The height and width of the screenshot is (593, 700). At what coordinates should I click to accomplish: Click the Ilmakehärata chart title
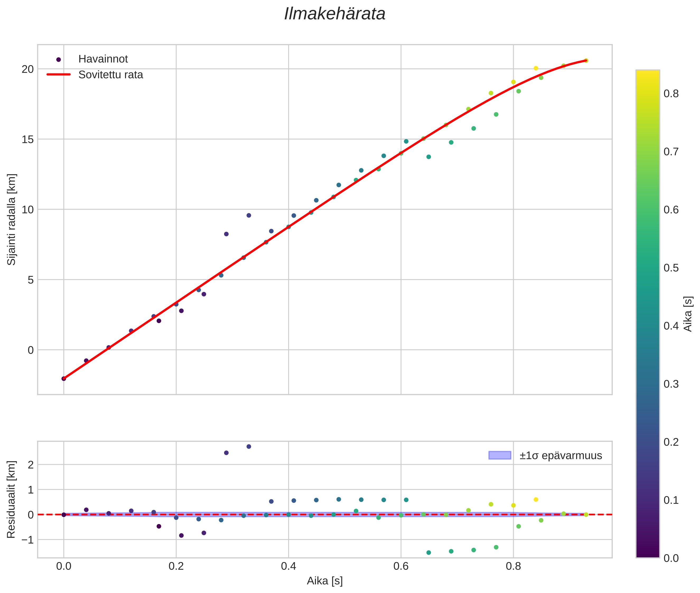(334, 14)
